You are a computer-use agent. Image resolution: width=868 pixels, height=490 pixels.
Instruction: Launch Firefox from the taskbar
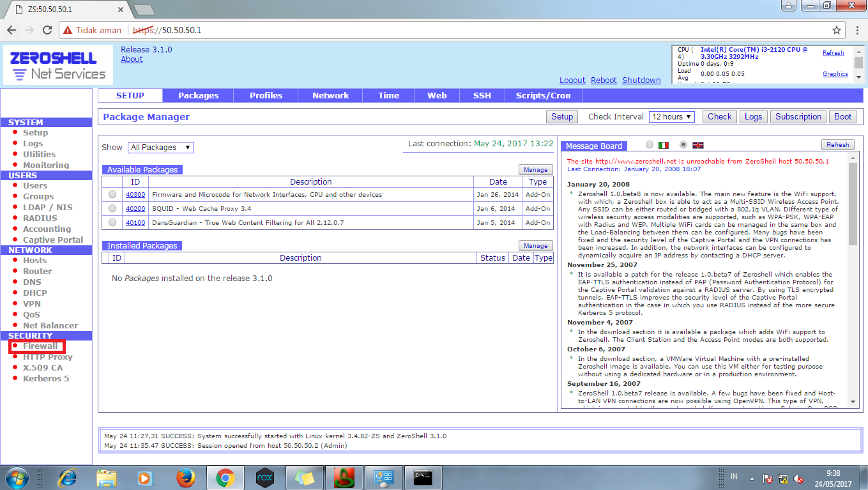186,478
